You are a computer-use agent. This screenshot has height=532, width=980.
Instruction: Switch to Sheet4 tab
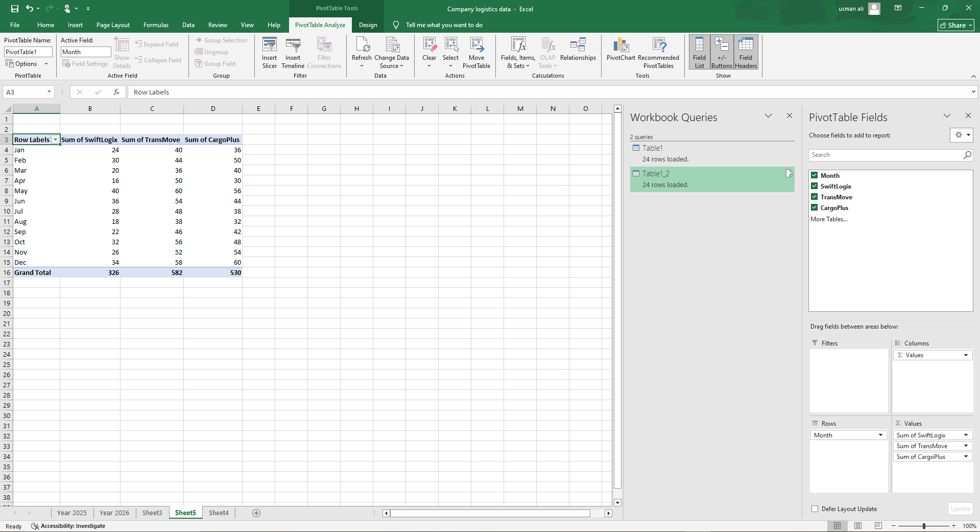click(x=219, y=513)
